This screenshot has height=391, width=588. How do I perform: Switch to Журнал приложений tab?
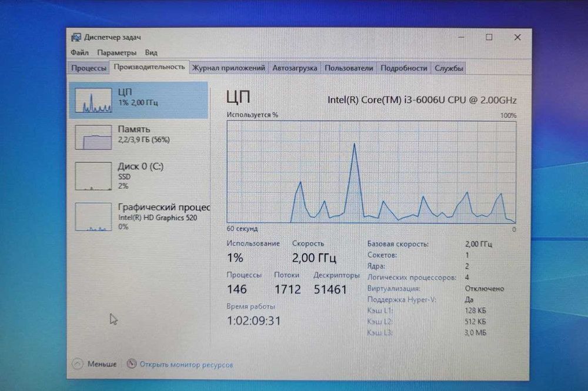pyautogui.click(x=228, y=68)
